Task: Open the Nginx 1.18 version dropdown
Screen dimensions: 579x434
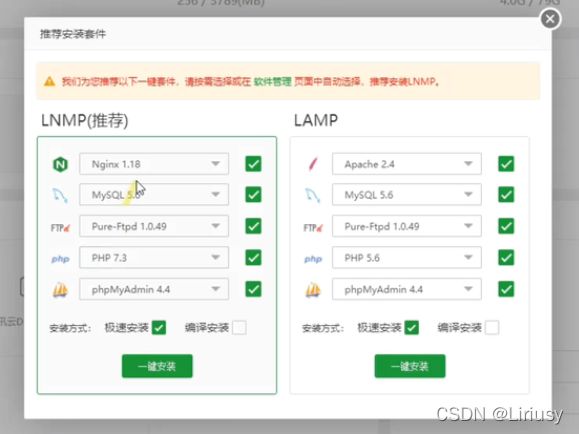Action: pos(154,164)
